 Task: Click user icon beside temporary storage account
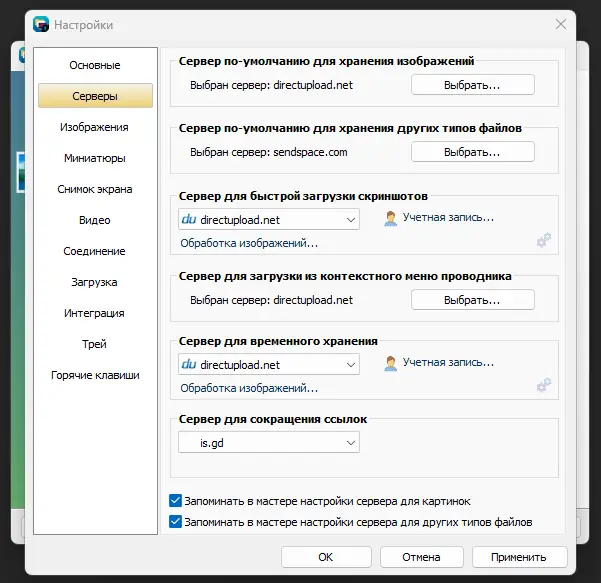(x=390, y=363)
